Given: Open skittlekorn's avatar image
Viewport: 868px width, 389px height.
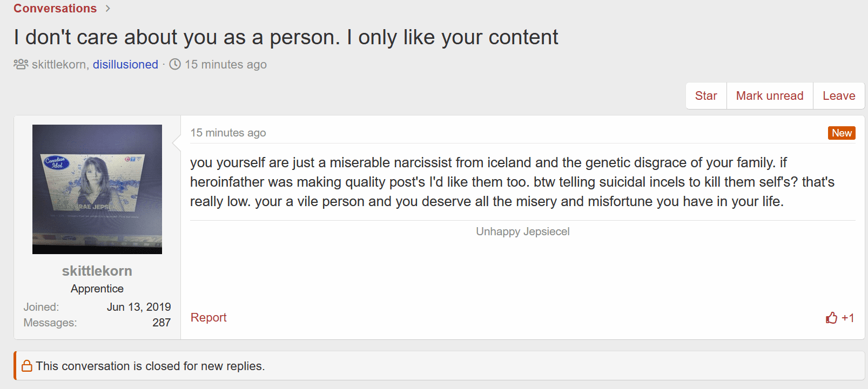Looking at the screenshot, I should pos(97,189).
